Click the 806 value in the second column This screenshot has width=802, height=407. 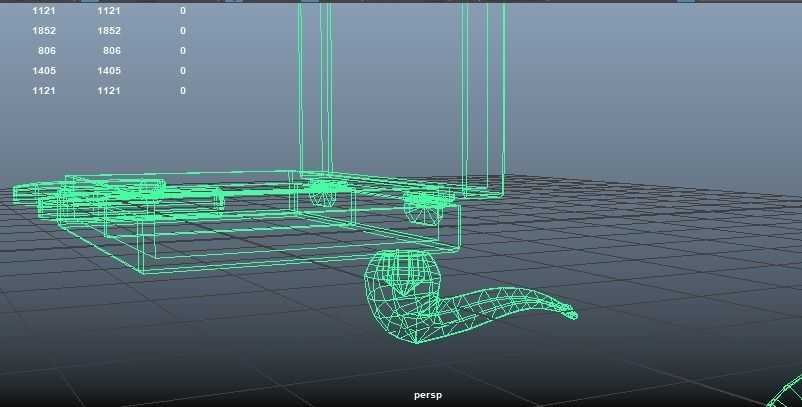coord(112,51)
